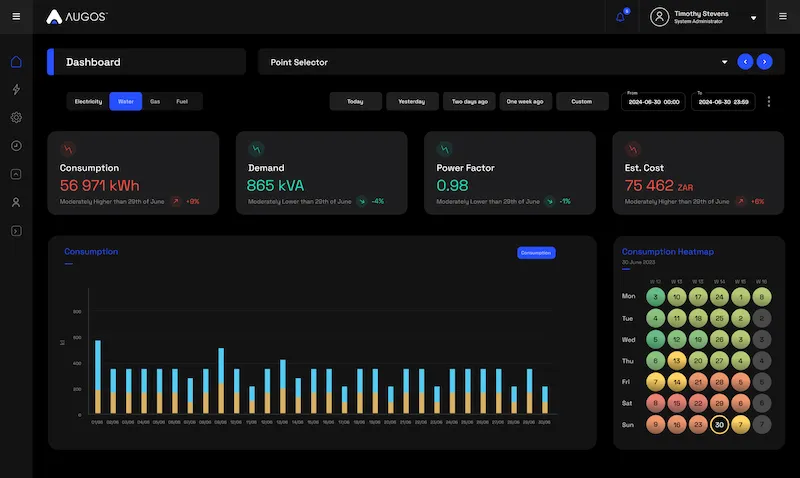This screenshot has width=800, height=478.
Task: Select the One week ago button
Action: [x=526, y=102]
